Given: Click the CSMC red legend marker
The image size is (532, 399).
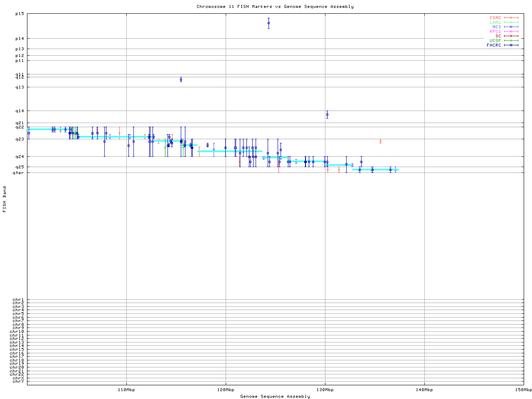Looking at the screenshot, I should point(511,18).
